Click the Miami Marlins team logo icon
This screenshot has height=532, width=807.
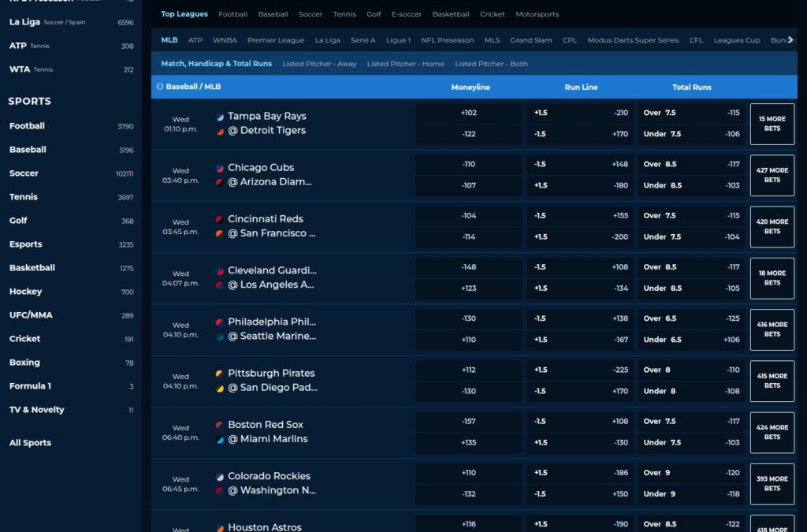click(220, 440)
